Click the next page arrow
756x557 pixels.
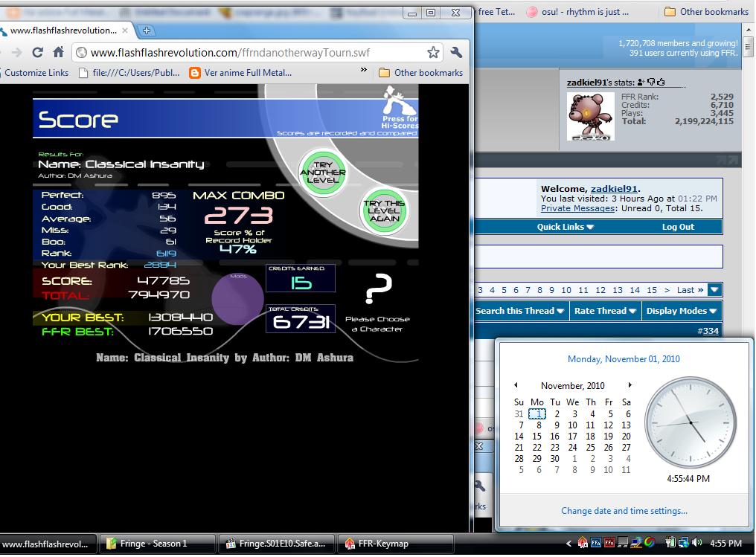coord(667,290)
